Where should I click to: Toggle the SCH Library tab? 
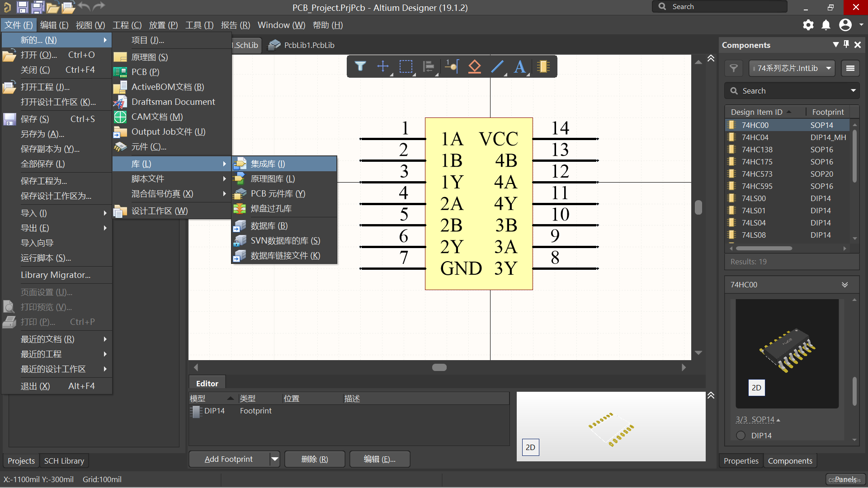click(64, 460)
